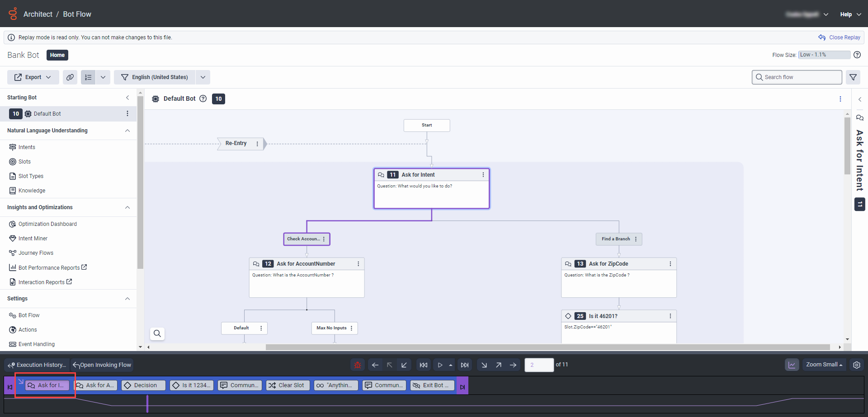The height and width of the screenshot is (417, 868).
Task: Click the copy link icon beside Export
Action: point(70,77)
